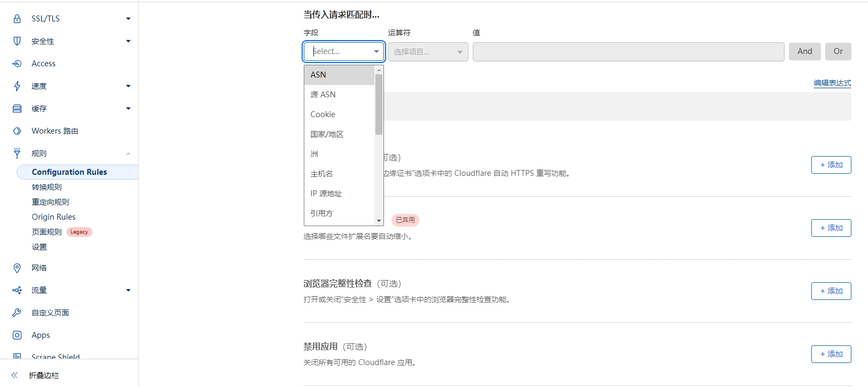Expand the 安全性 menu arrow
Image resolution: width=868 pixels, height=387 pixels.
coord(128,41)
